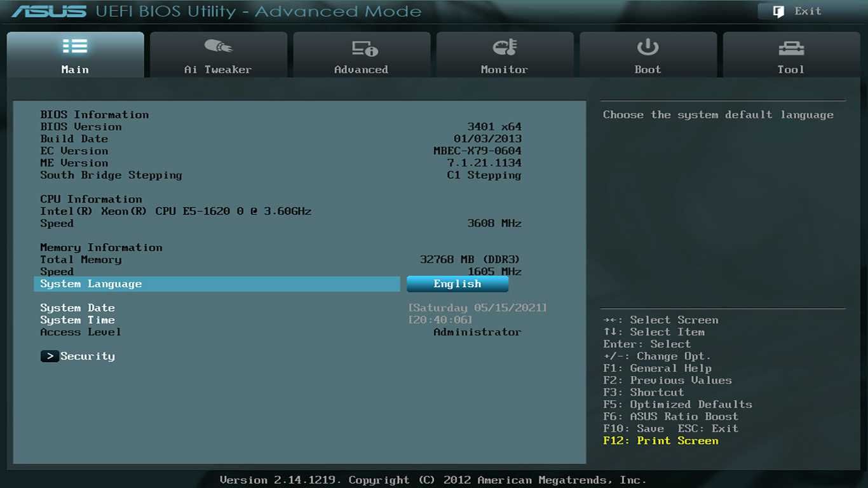868x488 pixels.
Task: Click the Total Memory label
Action: point(81,260)
